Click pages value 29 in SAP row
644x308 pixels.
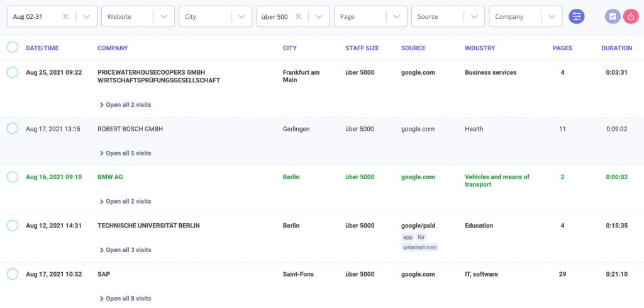(x=562, y=274)
